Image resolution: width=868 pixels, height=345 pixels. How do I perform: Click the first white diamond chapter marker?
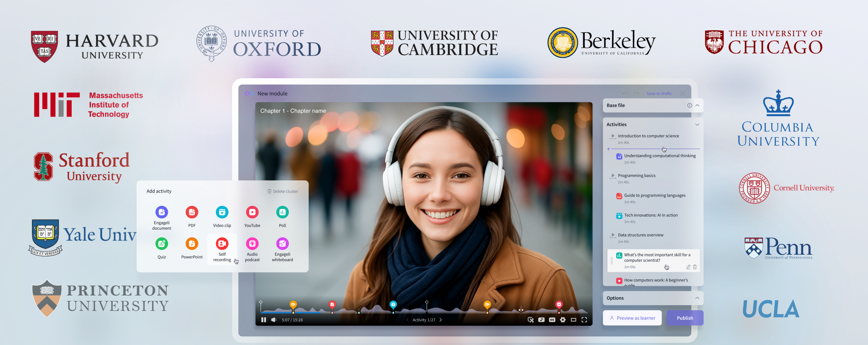tap(261, 302)
